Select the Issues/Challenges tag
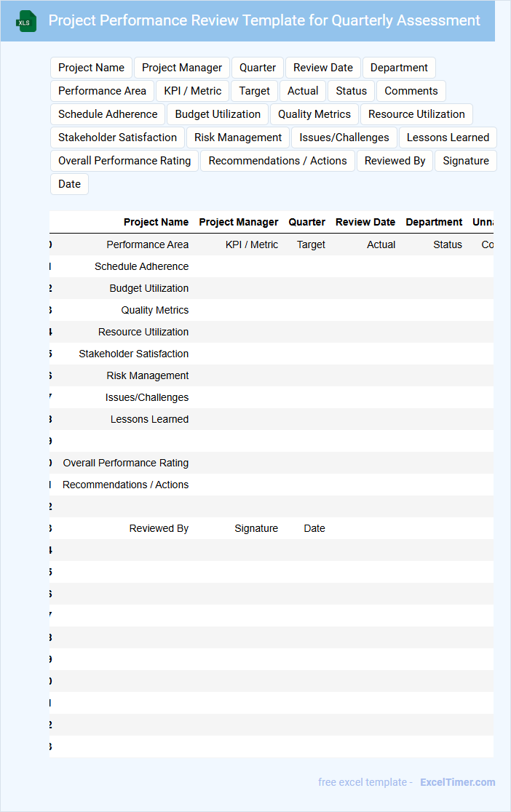511x812 pixels. click(x=344, y=138)
